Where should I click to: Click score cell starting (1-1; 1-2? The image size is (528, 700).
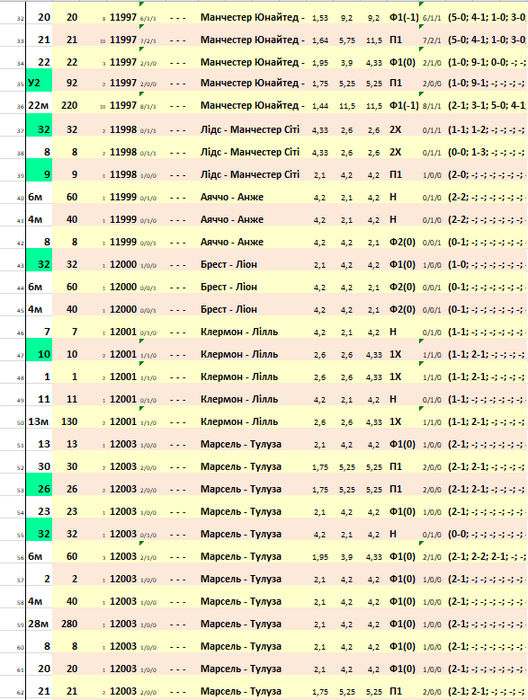(x=487, y=130)
